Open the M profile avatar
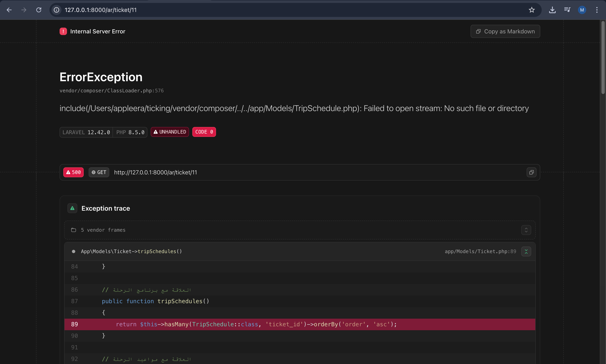606x364 pixels. point(582,10)
